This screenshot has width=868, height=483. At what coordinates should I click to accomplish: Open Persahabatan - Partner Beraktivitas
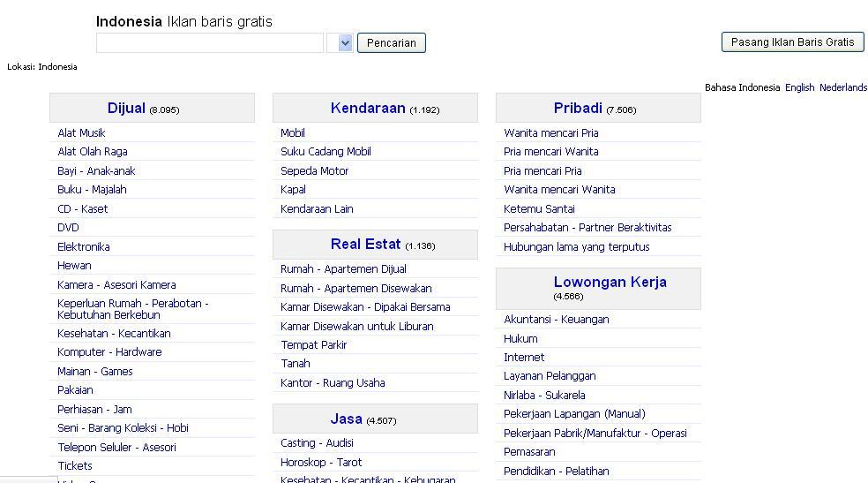(x=587, y=227)
